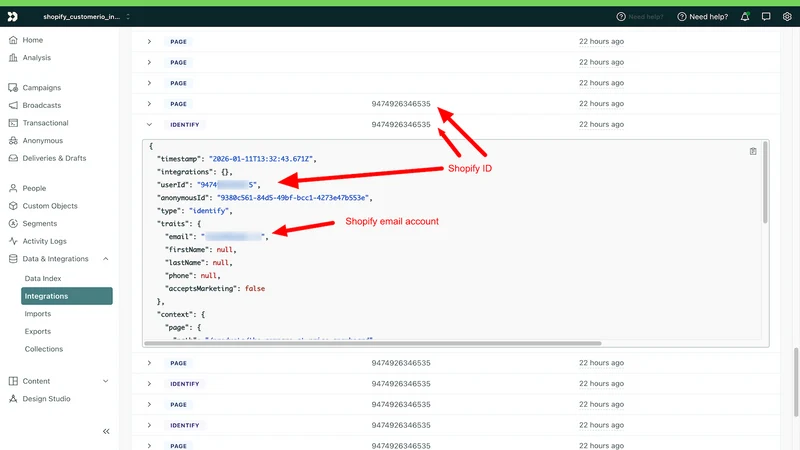Screen dimensions: 800x450
Task: Open Broadcasts in sidebar
Action: [41, 105]
